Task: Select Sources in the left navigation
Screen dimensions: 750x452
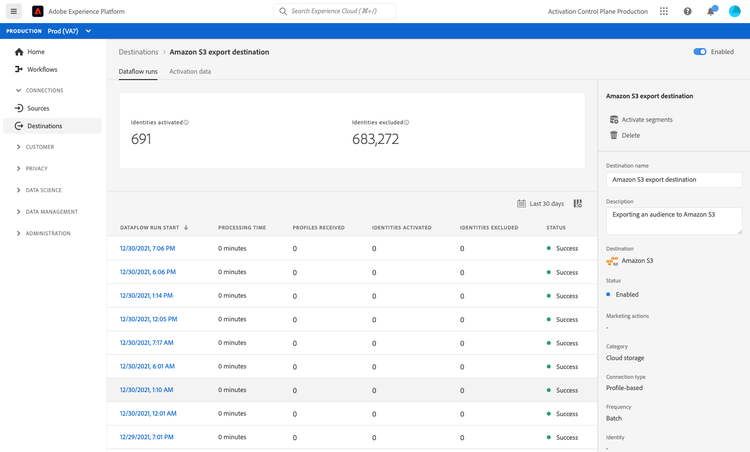Action: [38, 108]
